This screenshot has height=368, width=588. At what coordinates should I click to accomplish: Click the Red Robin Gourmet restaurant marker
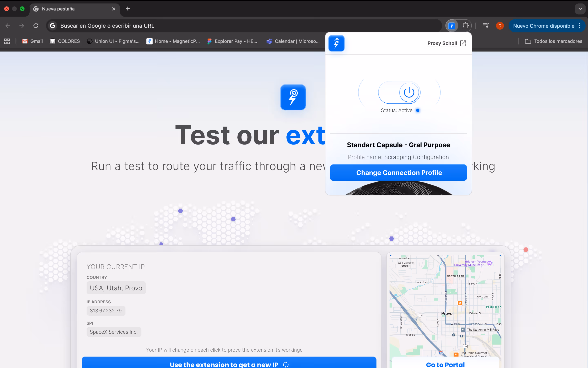[456, 354]
